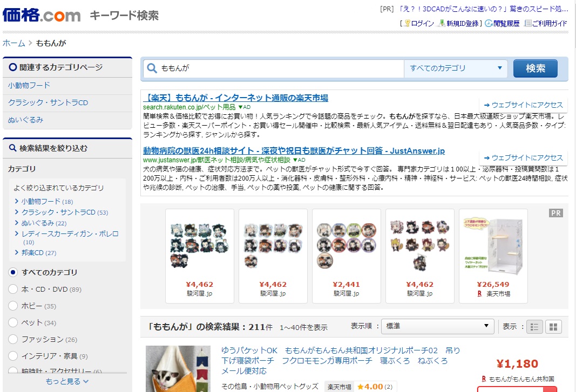This screenshot has width=576, height=392.
Task: Select the ファッション radio button
Action: pyautogui.click(x=13, y=339)
